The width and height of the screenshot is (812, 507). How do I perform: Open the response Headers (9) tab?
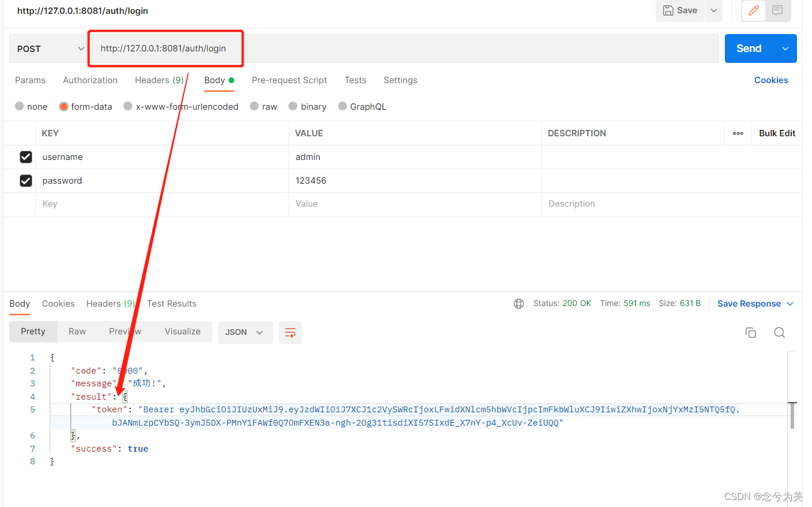111,304
